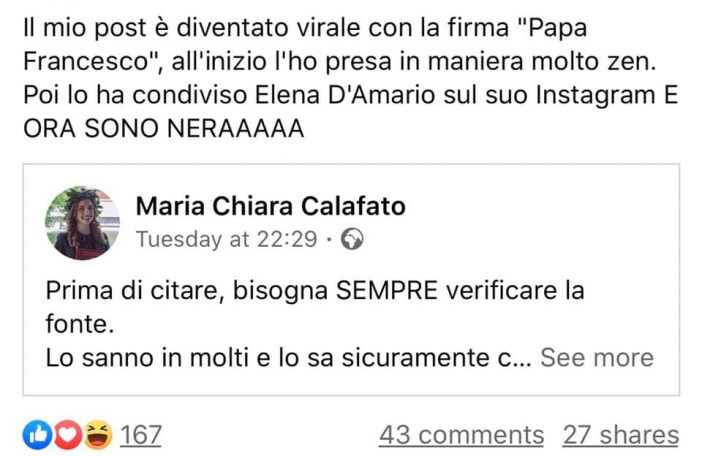Click the blue thumbs-up Like reaction icon
Image resolution: width=702 pixels, height=456 pixels.
point(38,435)
